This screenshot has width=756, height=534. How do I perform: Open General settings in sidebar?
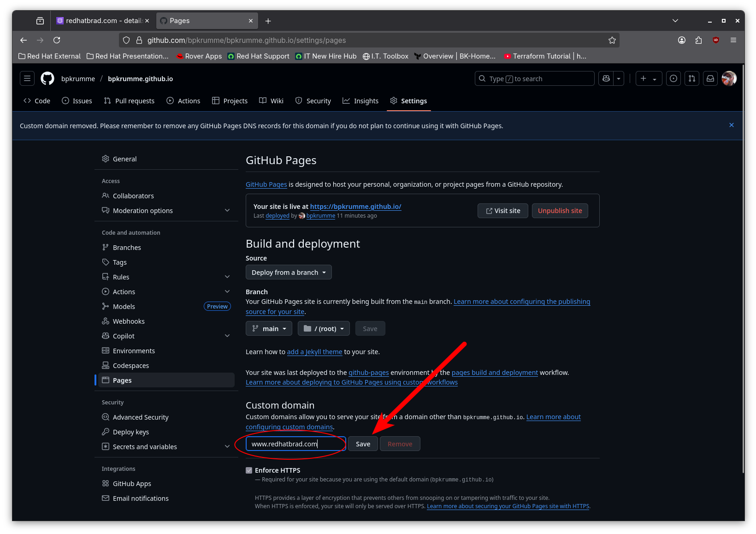click(x=166, y=159)
